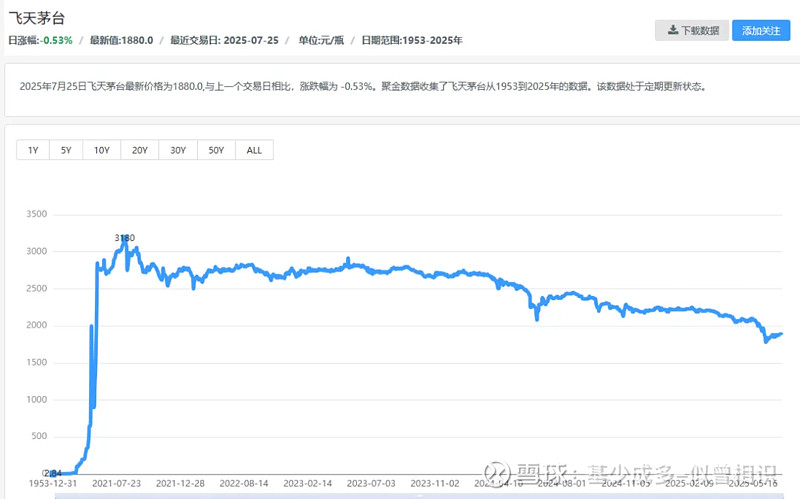Click 最近交易日: 2025-07-25 text

point(224,40)
